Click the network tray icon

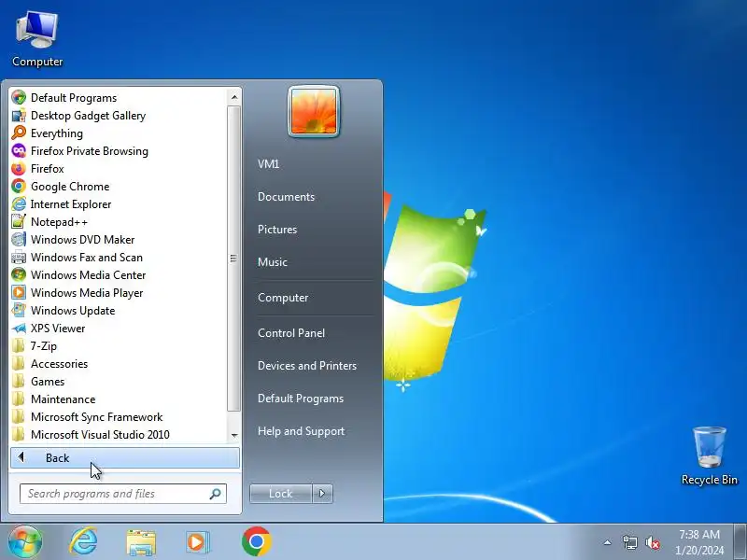click(629, 542)
